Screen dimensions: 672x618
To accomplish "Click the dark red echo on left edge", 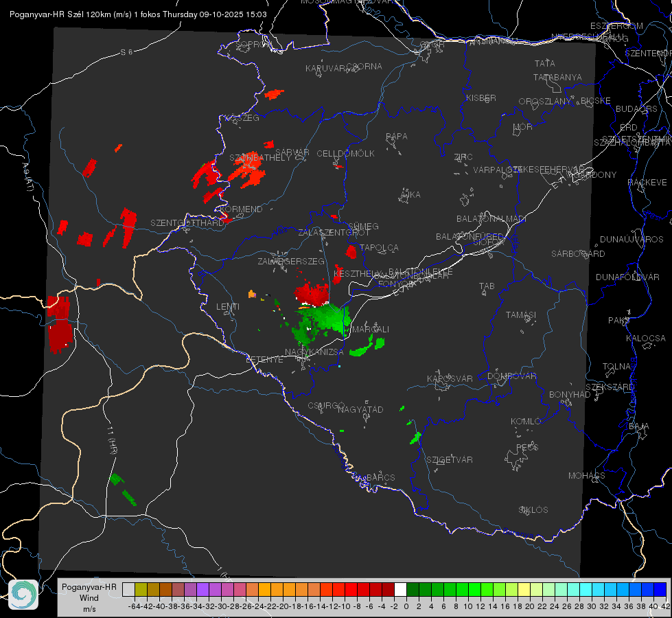I will coord(60,324).
